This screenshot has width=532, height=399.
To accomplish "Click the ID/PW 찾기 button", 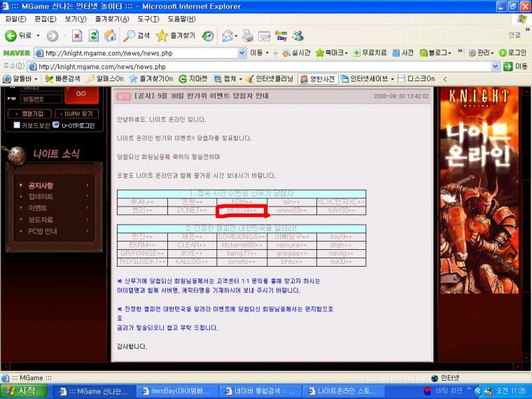I will [x=77, y=113].
